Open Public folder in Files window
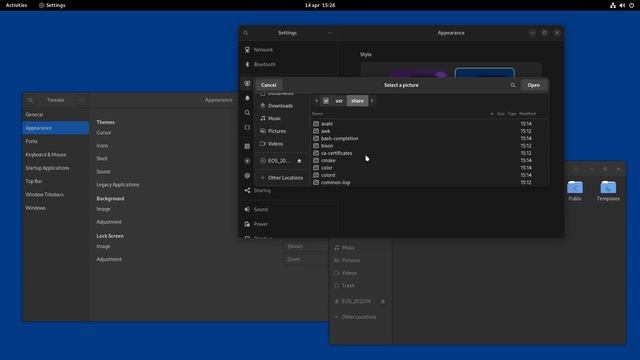640x360 pixels. (575, 191)
